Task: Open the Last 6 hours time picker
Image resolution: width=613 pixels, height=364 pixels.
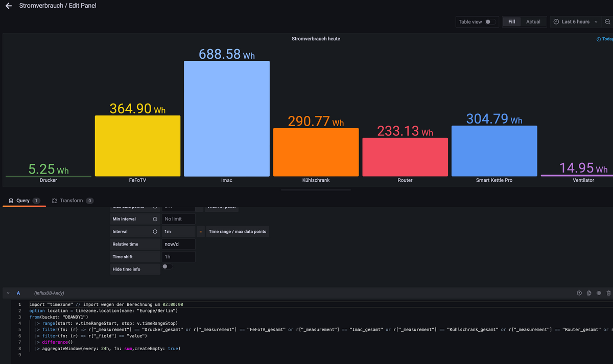Action: tap(575, 22)
